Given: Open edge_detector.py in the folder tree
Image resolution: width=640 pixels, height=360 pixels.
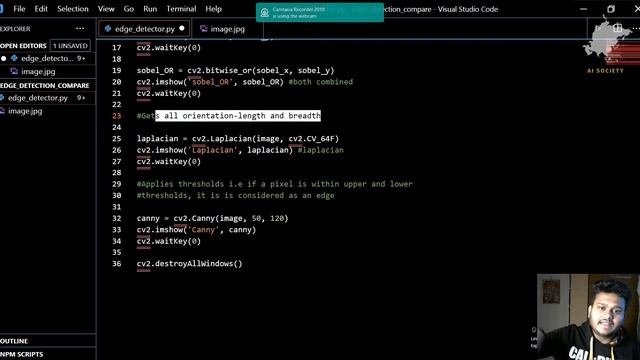Looking at the screenshot, I should tap(38, 98).
